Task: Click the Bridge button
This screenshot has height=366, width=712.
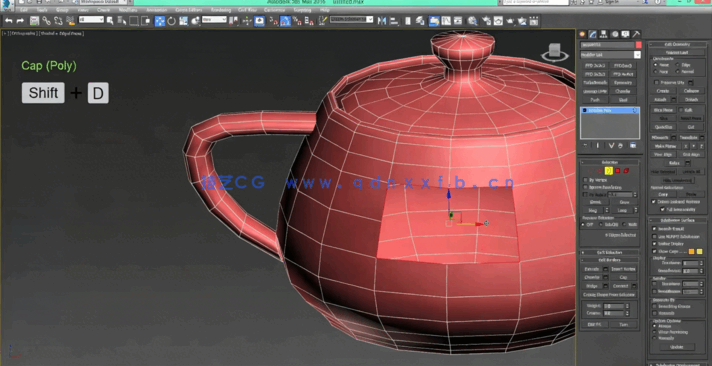Action: tap(592, 286)
